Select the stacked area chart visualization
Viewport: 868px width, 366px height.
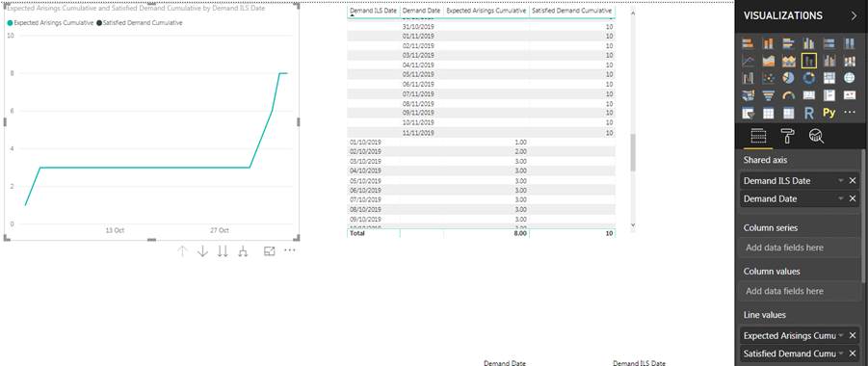tap(789, 61)
